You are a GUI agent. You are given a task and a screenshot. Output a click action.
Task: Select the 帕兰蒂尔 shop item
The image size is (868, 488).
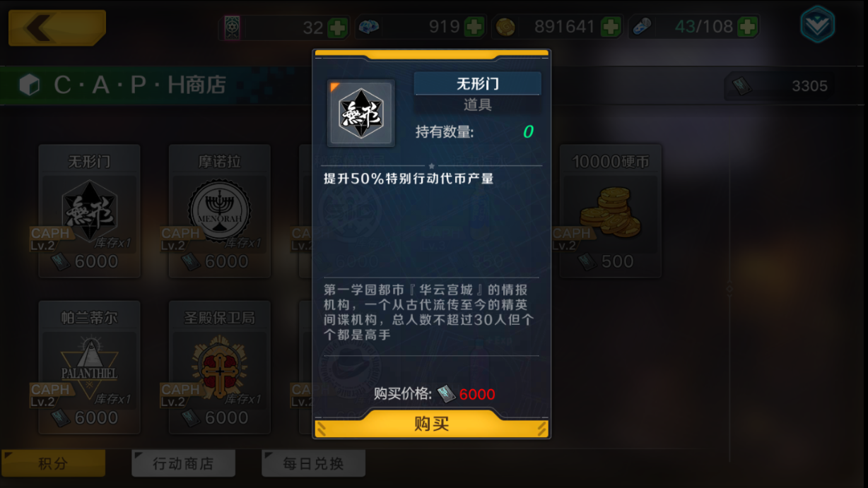pyautogui.click(x=89, y=367)
